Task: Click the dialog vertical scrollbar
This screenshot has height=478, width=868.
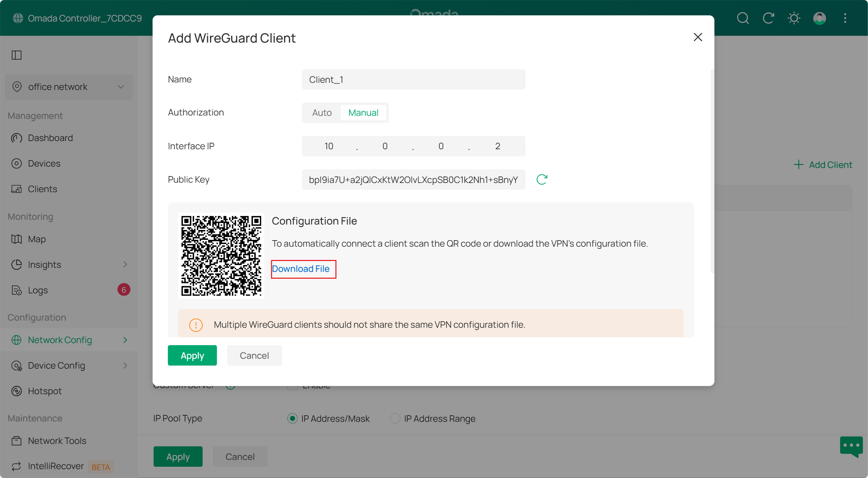Action: point(712,171)
